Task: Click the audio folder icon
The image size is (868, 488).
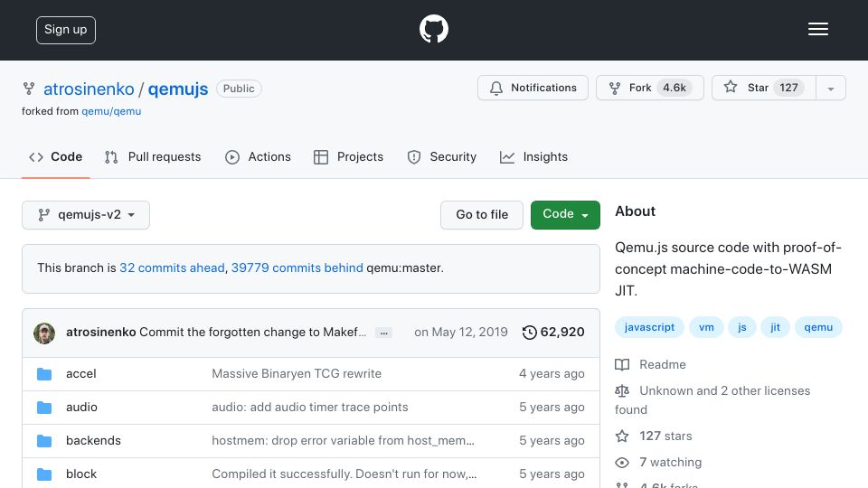Action: (x=44, y=408)
